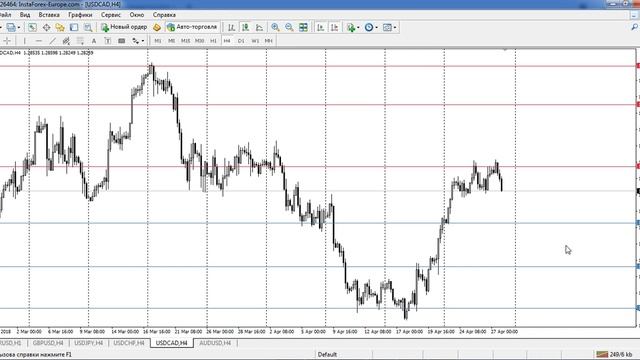This screenshot has width=640, height=360.
Task: Zoom out of the chart
Action: tap(289, 27)
